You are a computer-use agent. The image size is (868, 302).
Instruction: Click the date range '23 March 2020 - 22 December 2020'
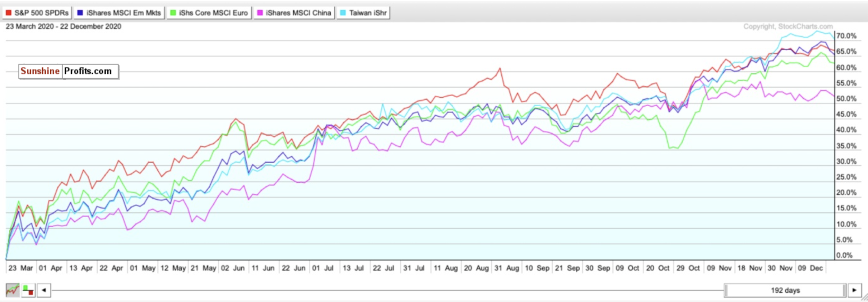pyautogui.click(x=64, y=26)
